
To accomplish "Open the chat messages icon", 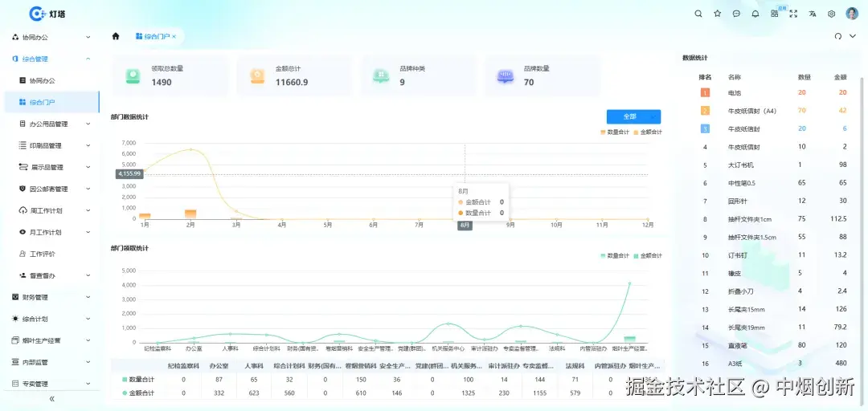I will click(736, 14).
